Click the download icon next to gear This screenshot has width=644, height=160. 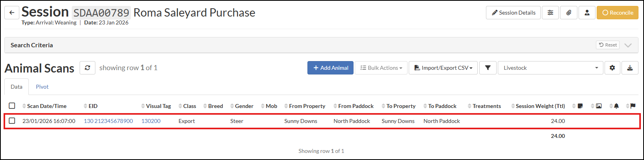click(x=630, y=68)
